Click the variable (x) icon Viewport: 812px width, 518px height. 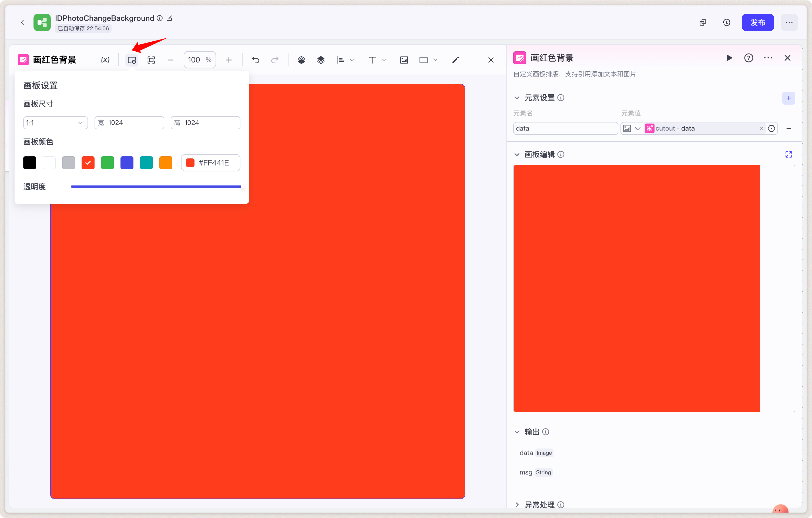105,60
